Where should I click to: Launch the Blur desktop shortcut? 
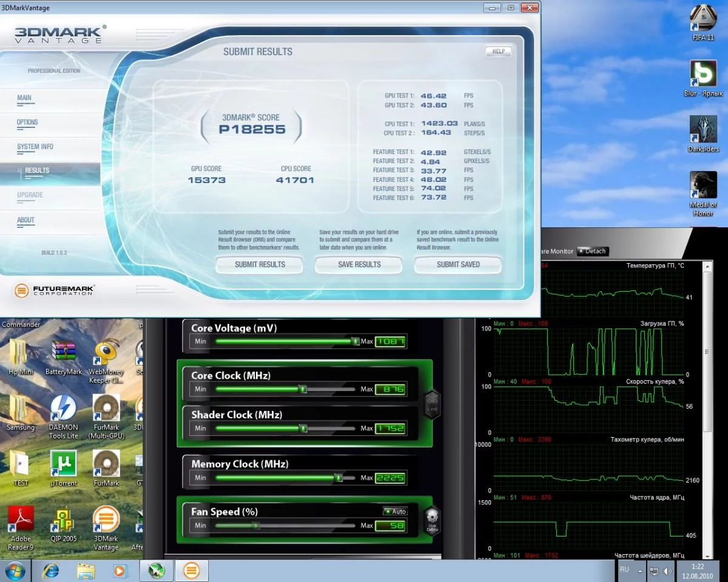click(x=703, y=78)
